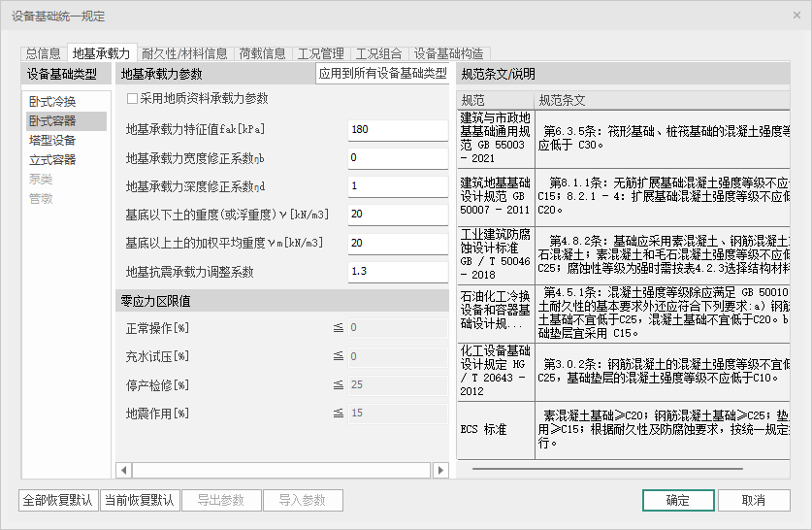
Task: Go to the 荷载信息 tab
Action: pyautogui.click(x=262, y=53)
